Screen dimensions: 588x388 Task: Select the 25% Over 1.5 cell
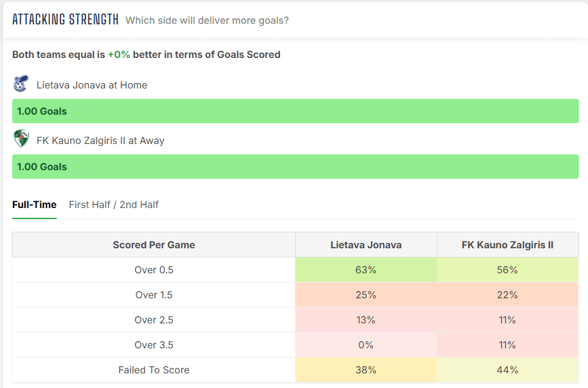coord(366,295)
